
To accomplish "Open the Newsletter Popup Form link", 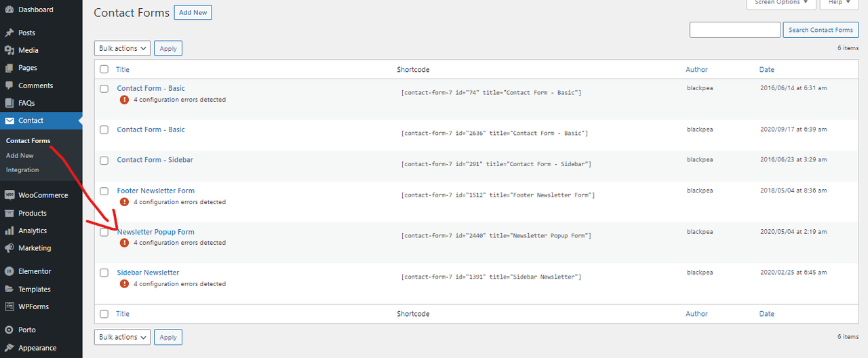I will click(x=156, y=232).
